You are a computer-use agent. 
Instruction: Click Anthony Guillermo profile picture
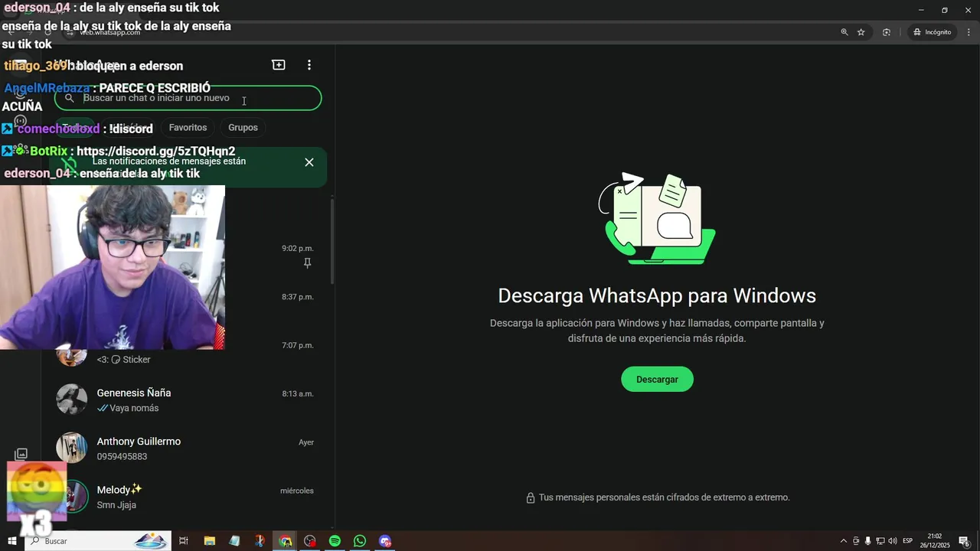click(72, 448)
